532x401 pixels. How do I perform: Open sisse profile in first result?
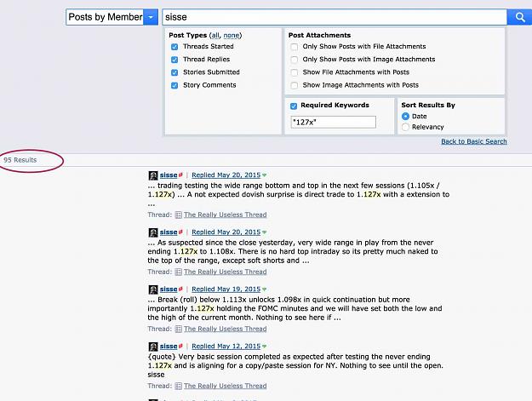click(x=169, y=175)
